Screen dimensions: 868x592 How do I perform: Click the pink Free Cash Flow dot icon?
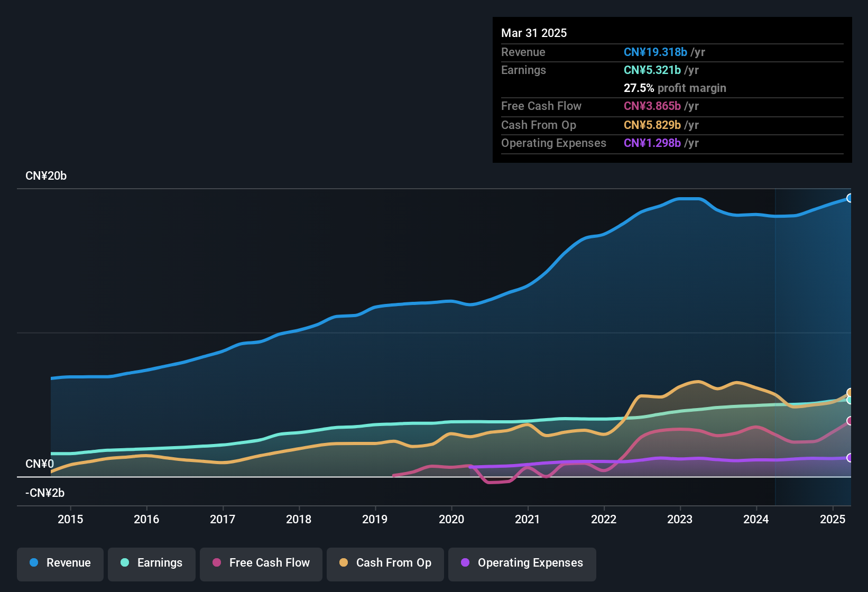(x=216, y=563)
